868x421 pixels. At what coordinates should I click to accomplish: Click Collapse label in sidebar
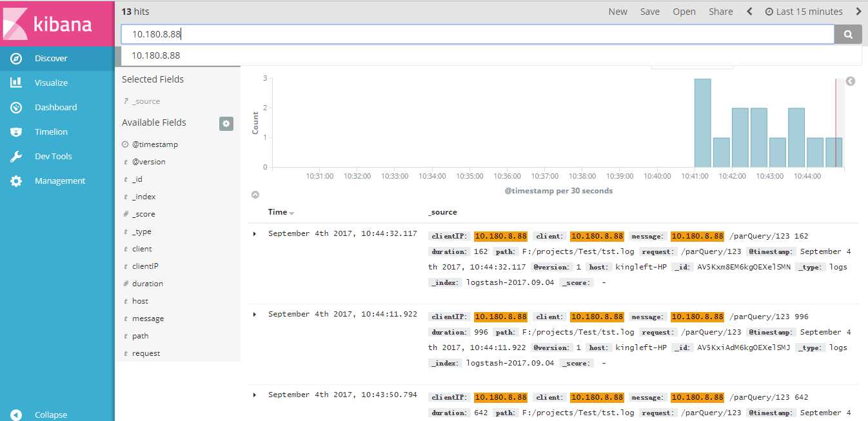click(51, 415)
